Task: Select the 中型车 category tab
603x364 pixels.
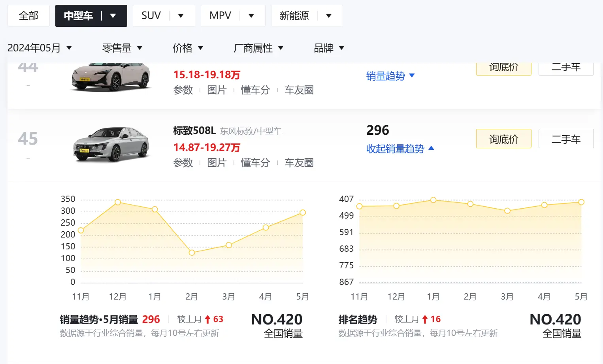Action: pos(78,16)
